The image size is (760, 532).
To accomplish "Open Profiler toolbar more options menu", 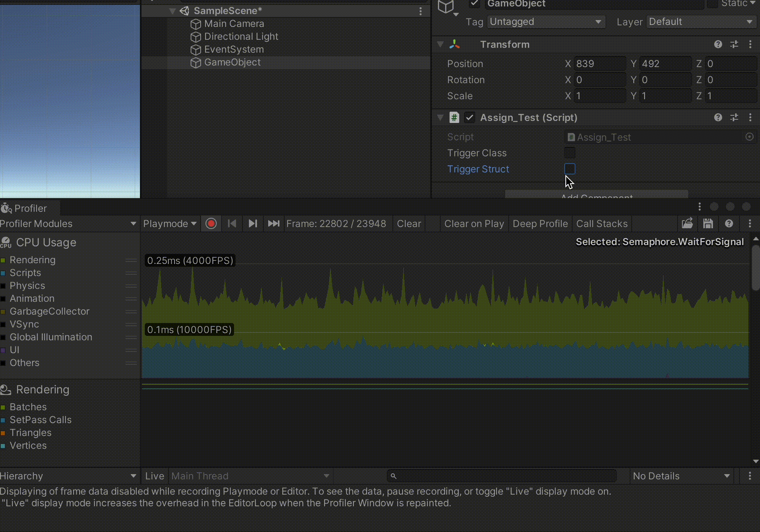I will (750, 223).
